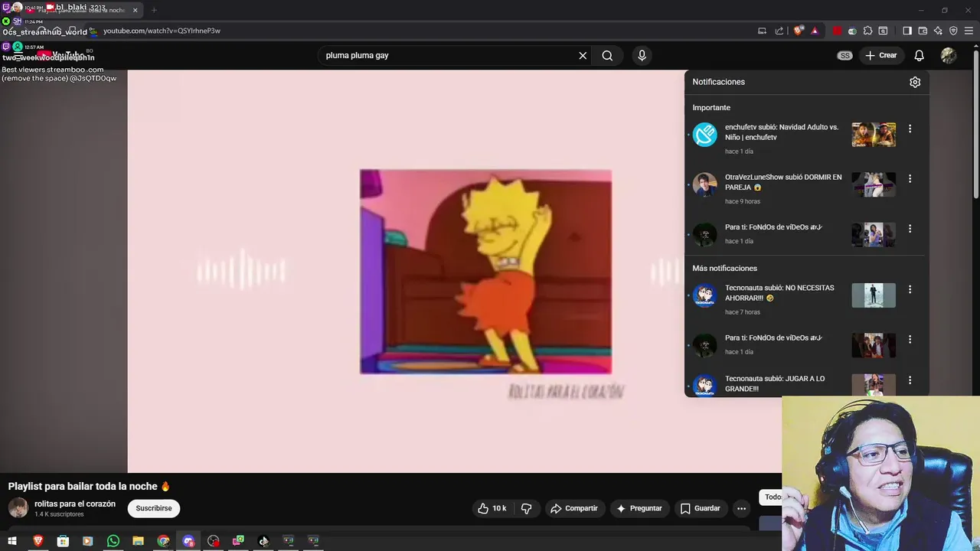Open the YouTube account avatar menu

tap(949, 55)
